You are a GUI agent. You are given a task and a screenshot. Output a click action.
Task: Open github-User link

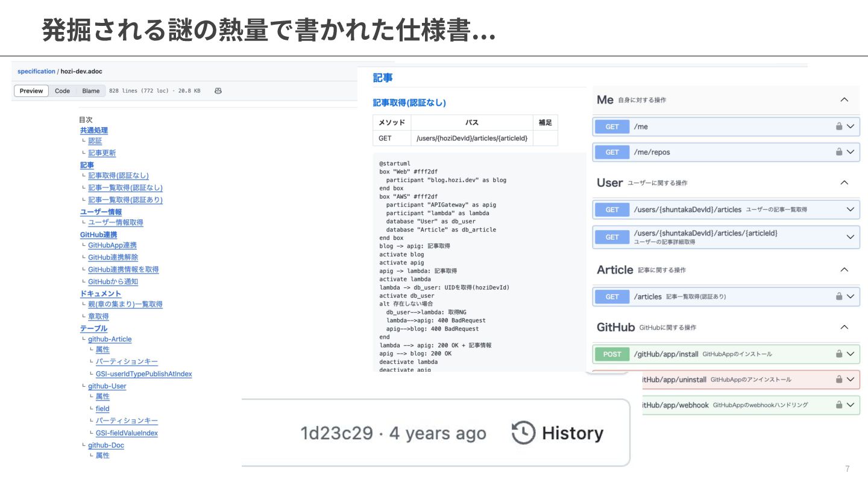pyautogui.click(x=107, y=386)
